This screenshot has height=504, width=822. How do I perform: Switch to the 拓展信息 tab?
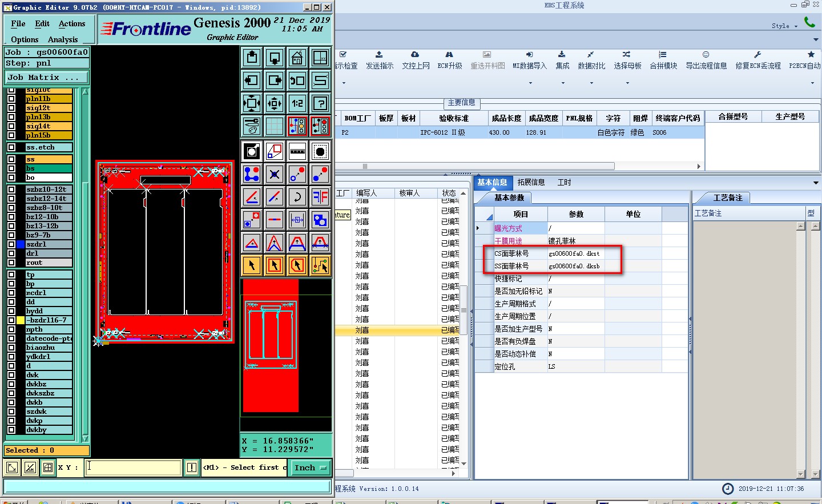(531, 183)
